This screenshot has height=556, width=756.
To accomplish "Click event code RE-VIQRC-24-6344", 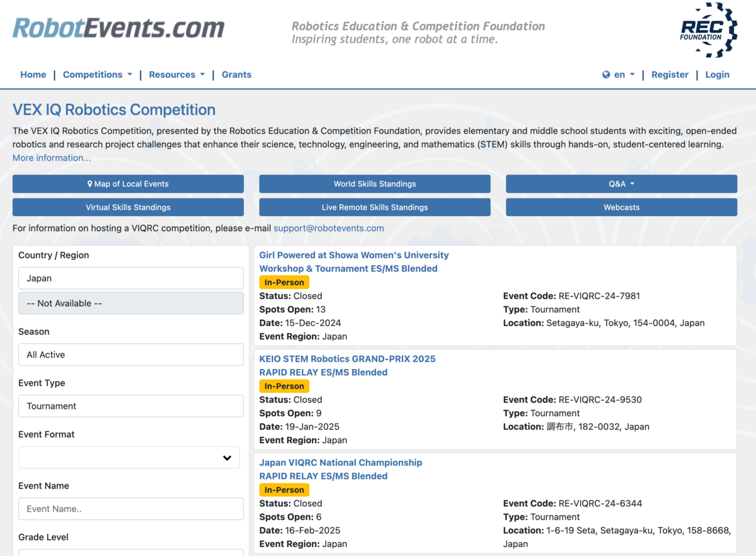I will [x=600, y=504].
